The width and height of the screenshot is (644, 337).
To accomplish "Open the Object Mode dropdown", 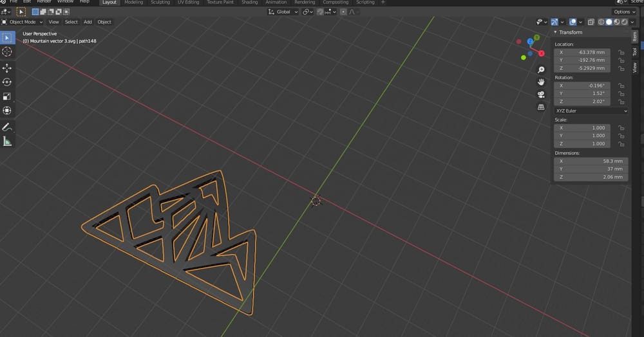I will point(23,22).
